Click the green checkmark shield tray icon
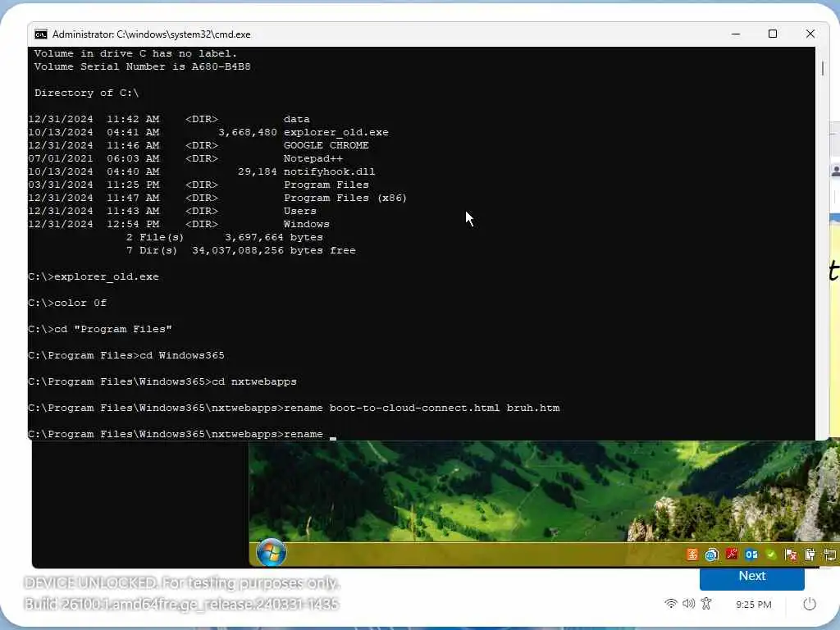 [771, 555]
